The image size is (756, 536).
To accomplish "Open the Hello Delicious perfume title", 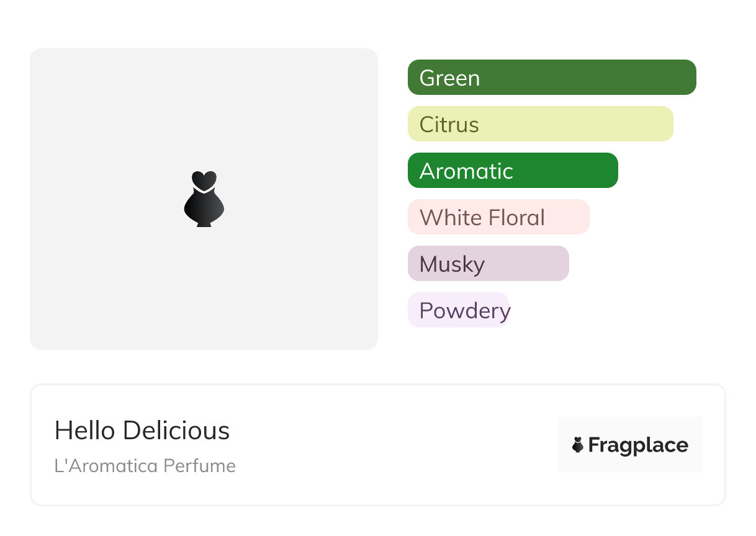I will [x=142, y=431].
